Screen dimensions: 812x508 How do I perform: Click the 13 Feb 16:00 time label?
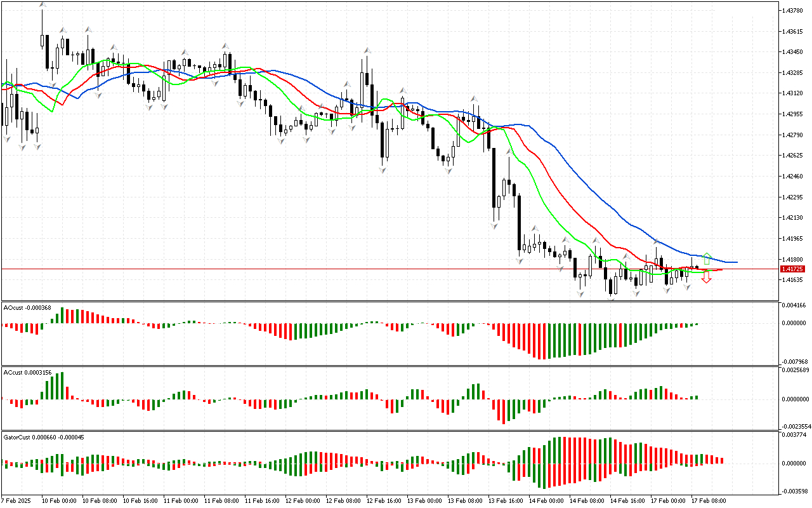click(x=505, y=500)
